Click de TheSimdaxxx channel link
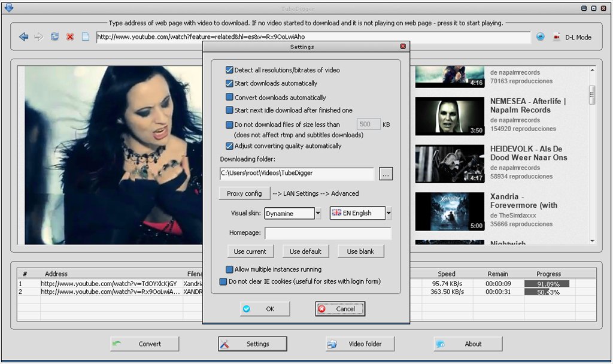Screen dimensions: 613x364 click(x=513, y=216)
